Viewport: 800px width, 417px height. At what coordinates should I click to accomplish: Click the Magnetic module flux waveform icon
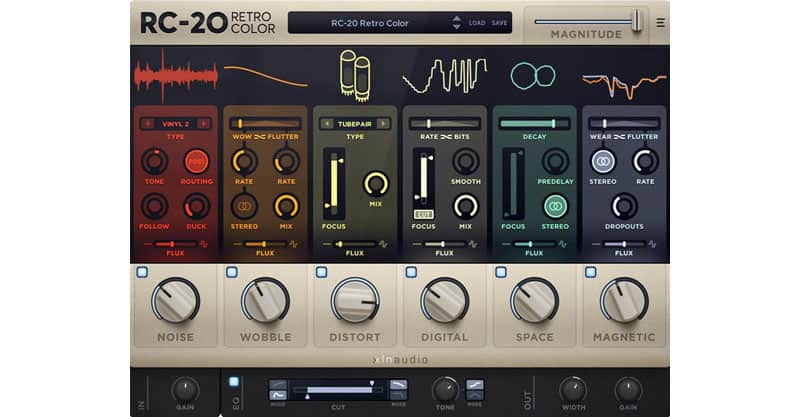(x=652, y=244)
